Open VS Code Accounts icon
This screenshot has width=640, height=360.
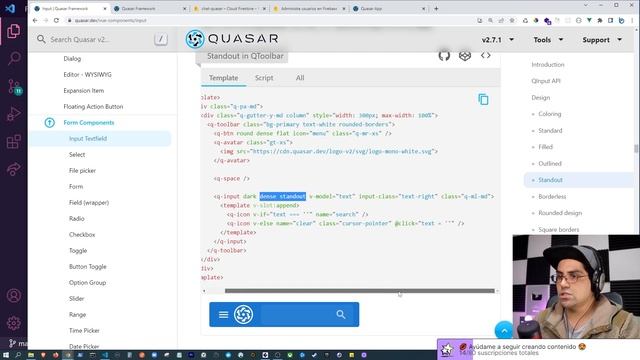(13, 295)
